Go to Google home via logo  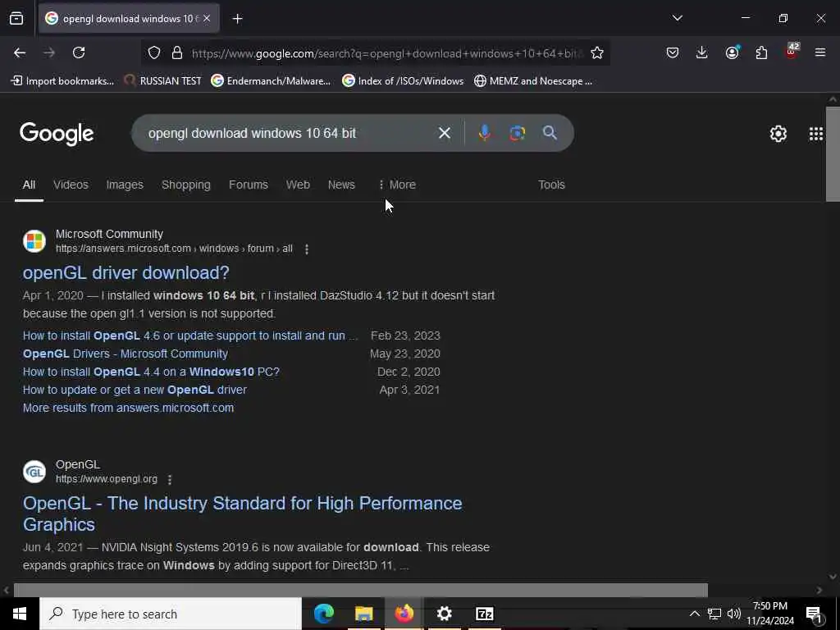57,134
